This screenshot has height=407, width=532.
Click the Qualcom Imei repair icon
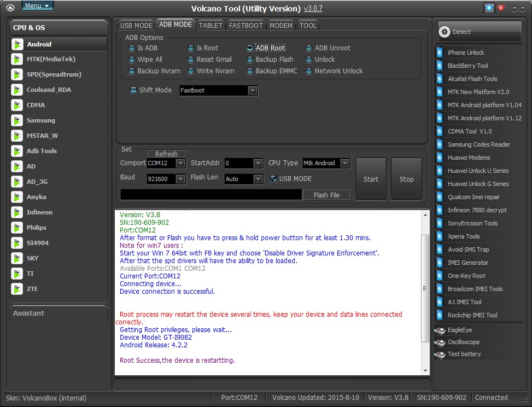coord(440,197)
